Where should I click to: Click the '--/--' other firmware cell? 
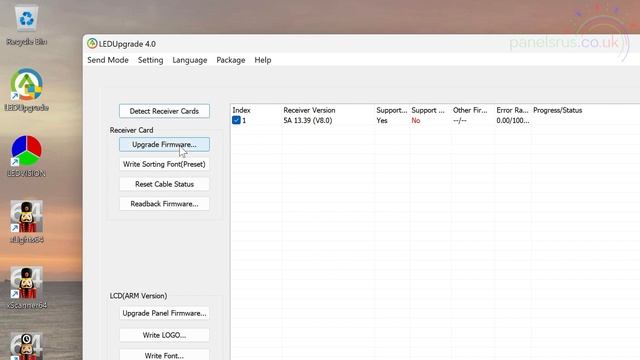pos(460,120)
